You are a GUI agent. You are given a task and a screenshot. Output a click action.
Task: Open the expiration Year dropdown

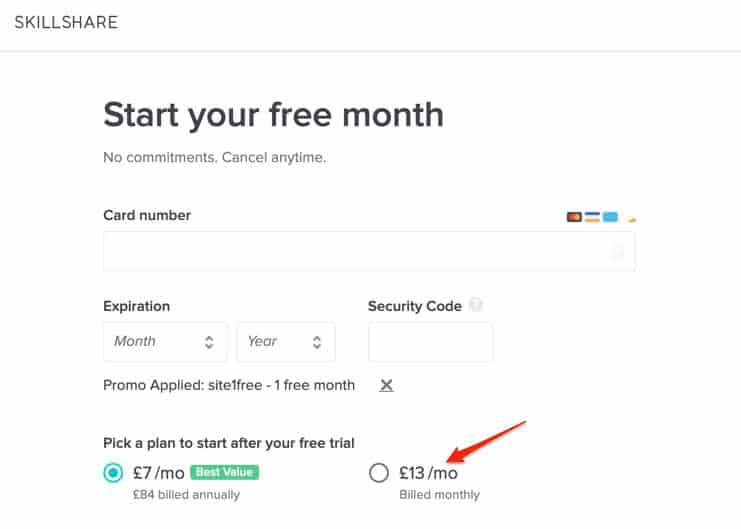click(286, 342)
